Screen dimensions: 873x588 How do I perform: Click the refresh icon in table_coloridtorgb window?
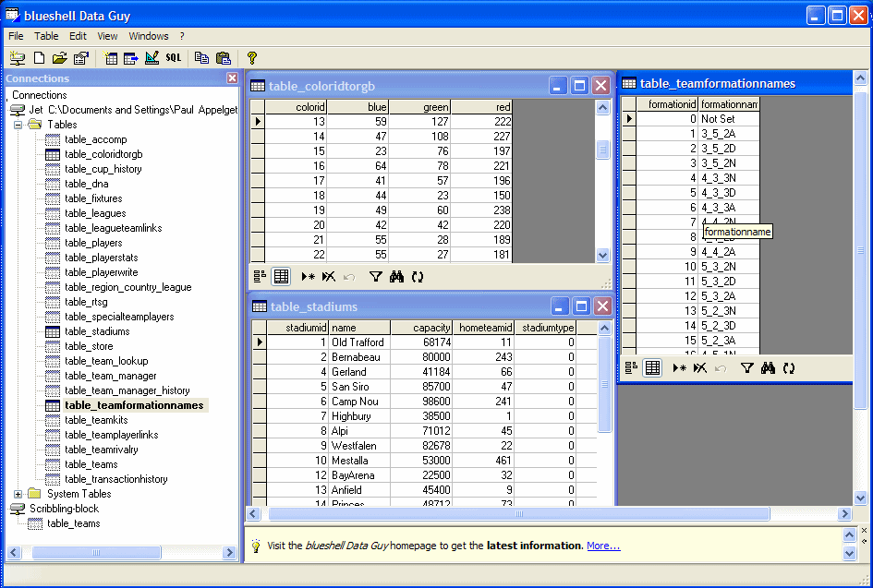pos(418,276)
